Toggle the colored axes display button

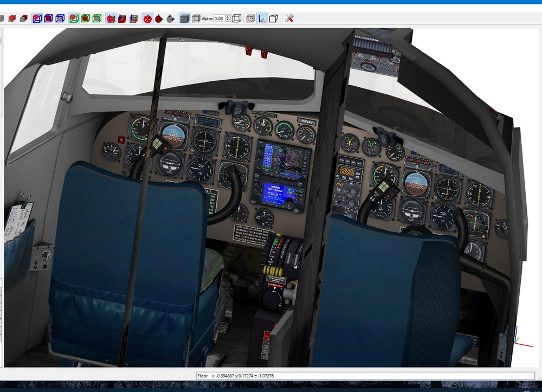(x=262, y=18)
